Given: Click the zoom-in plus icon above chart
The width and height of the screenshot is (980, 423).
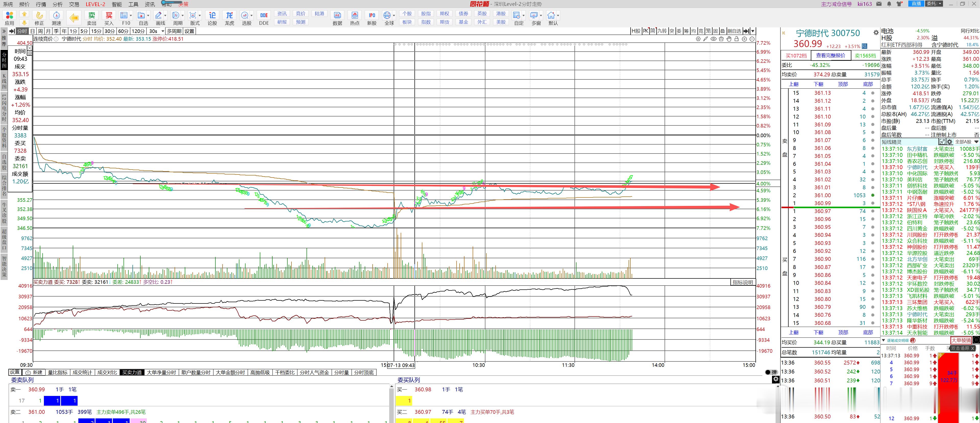Looking at the screenshot, I should click(x=744, y=39).
